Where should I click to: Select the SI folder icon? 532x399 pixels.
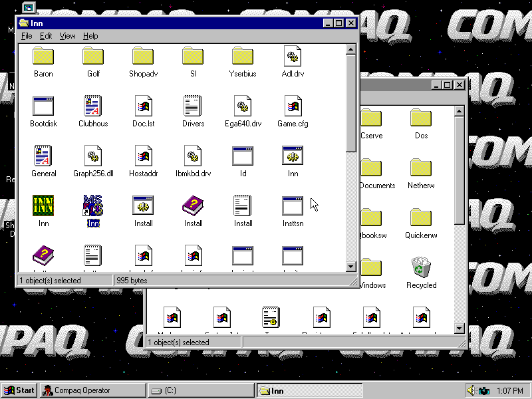pos(193,56)
